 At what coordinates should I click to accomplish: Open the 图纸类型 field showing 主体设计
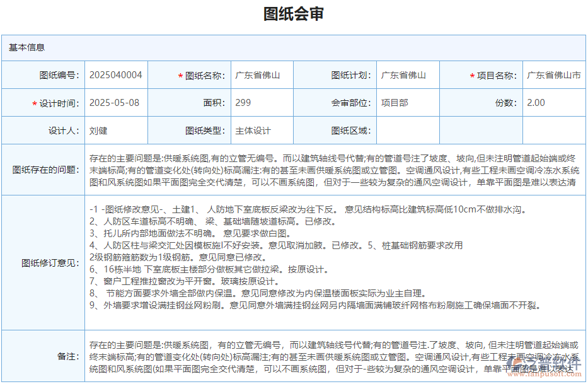(x=262, y=130)
